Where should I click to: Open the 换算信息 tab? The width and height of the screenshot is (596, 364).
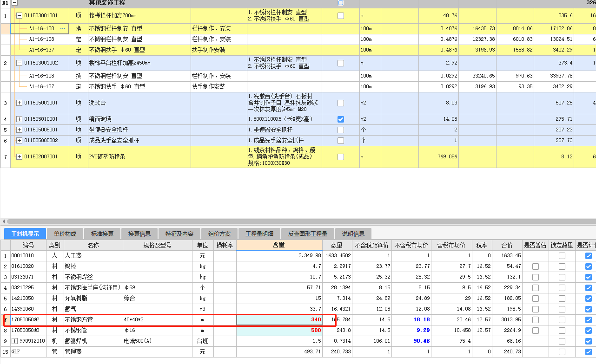tap(139, 234)
